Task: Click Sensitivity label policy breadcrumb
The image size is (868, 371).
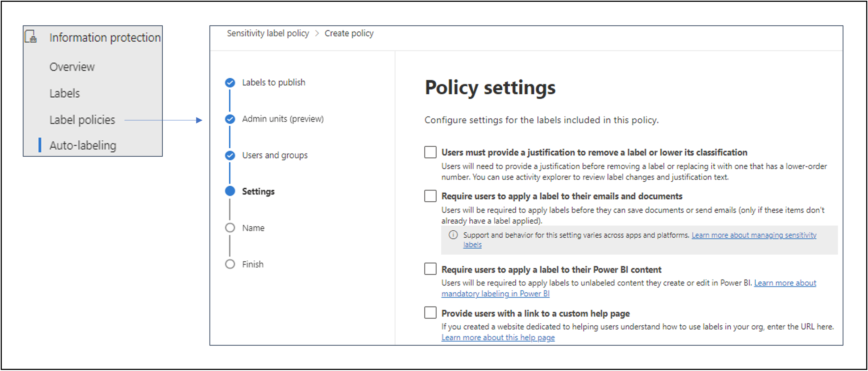Action: click(268, 33)
